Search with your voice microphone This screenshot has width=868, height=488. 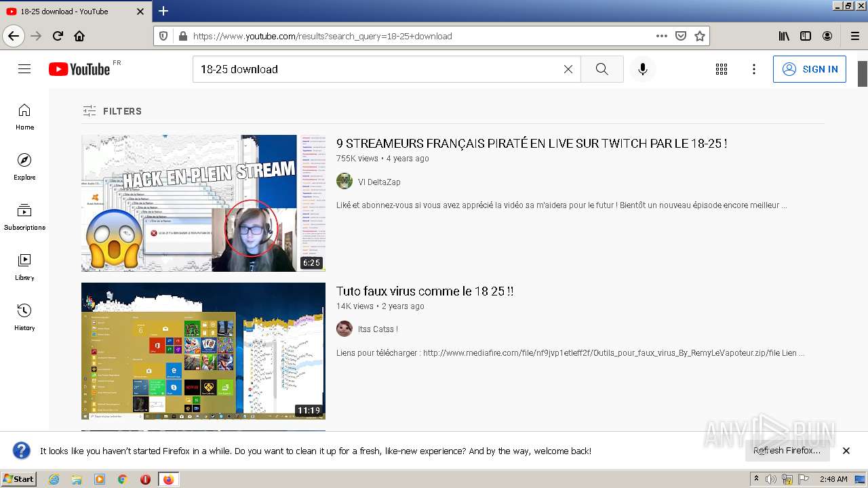click(643, 69)
